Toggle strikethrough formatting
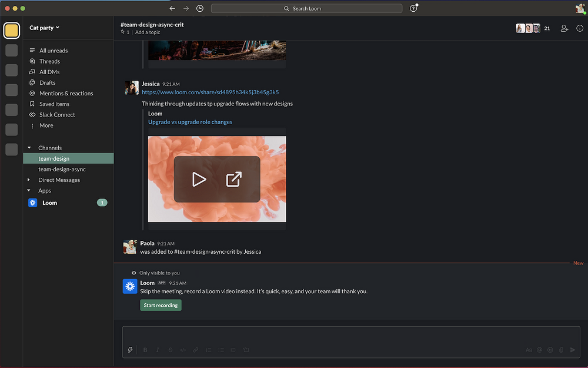 point(171,350)
